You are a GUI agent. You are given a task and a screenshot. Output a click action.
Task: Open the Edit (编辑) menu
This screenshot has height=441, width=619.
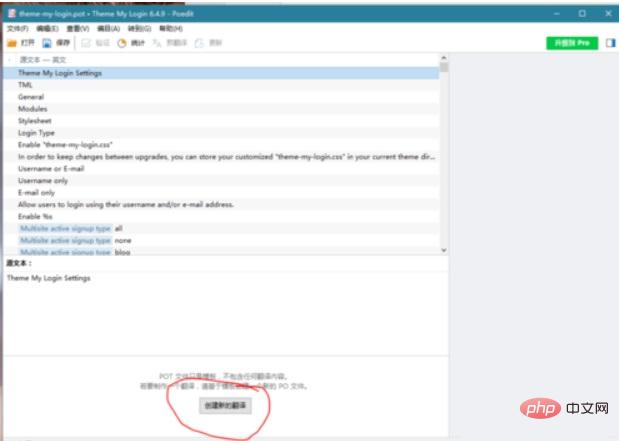point(46,29)
